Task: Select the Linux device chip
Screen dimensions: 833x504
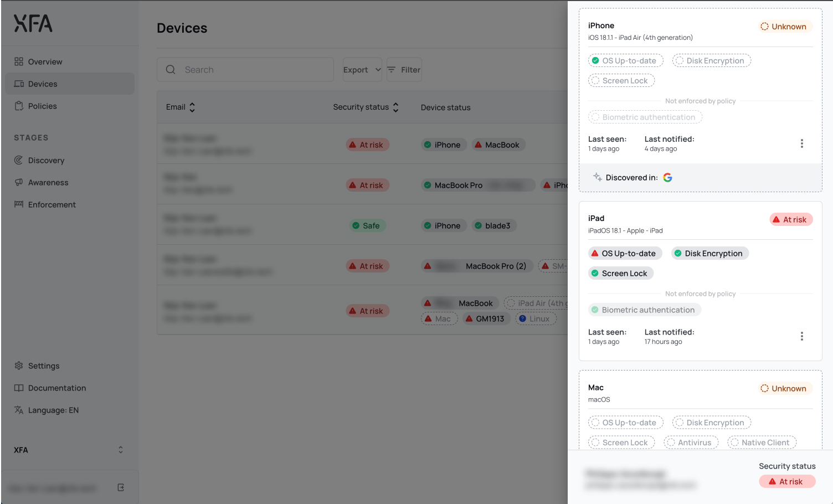Action: 536,318
